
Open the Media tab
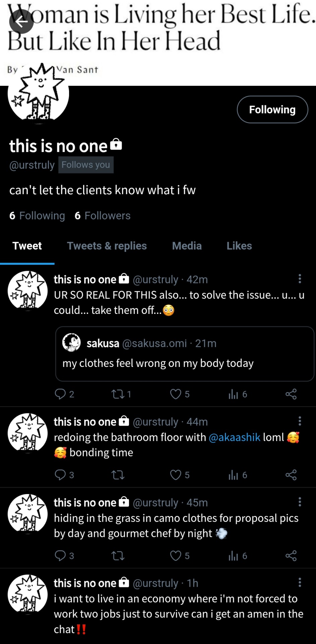[x=187, y=246]
